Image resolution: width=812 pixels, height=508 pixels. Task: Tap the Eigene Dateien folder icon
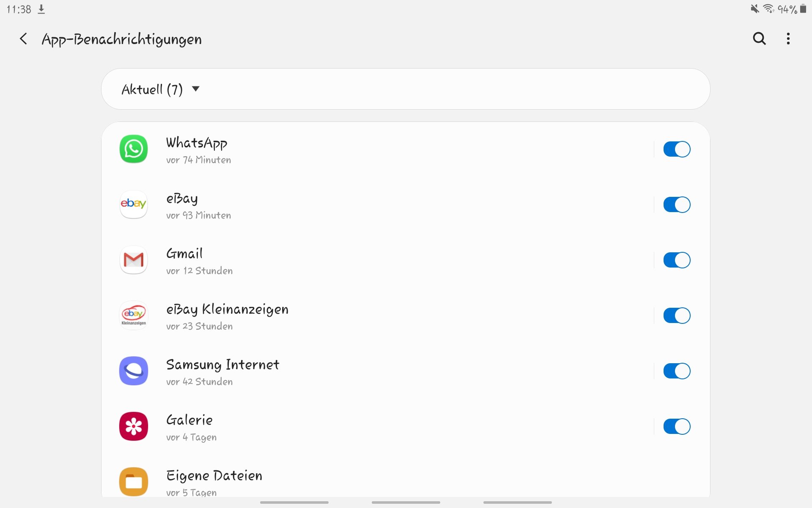tap(134, 482)
